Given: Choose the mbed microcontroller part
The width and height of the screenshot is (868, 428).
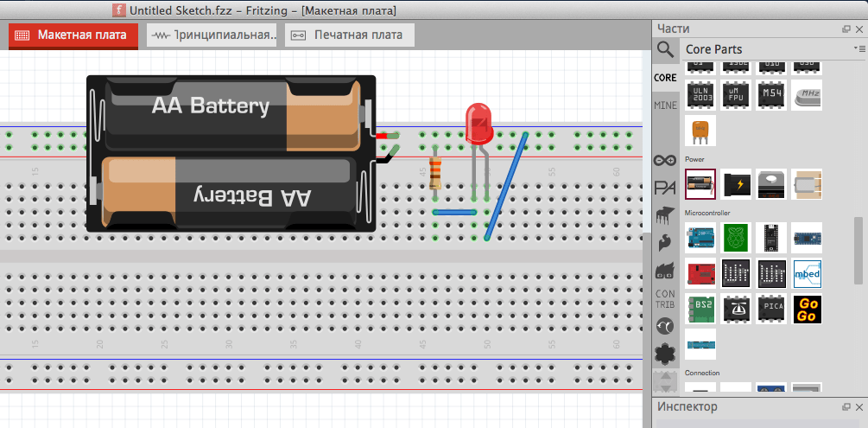Looking at the screenshot, I should coord(806,274).
